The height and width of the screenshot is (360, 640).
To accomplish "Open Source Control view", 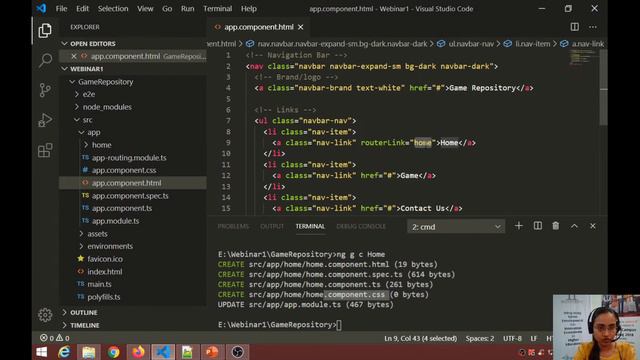I will coord(45,90).
